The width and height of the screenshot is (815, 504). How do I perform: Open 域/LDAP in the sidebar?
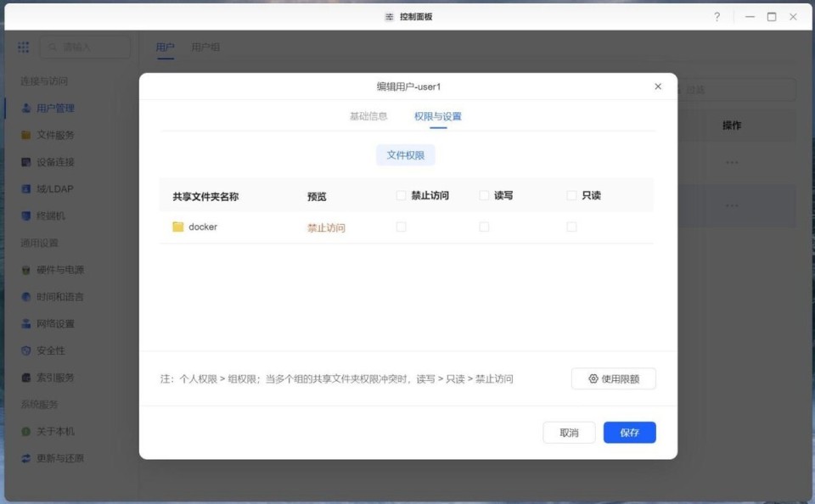pos(48,189)
